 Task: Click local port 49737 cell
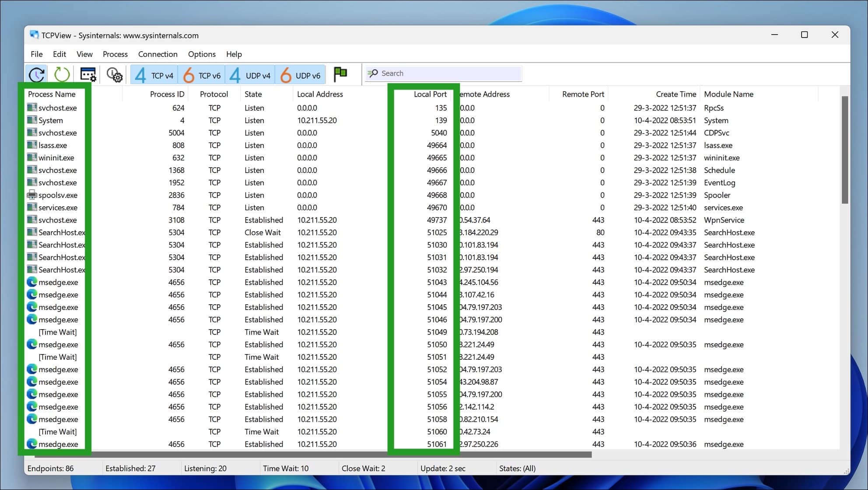pos(437,220)
